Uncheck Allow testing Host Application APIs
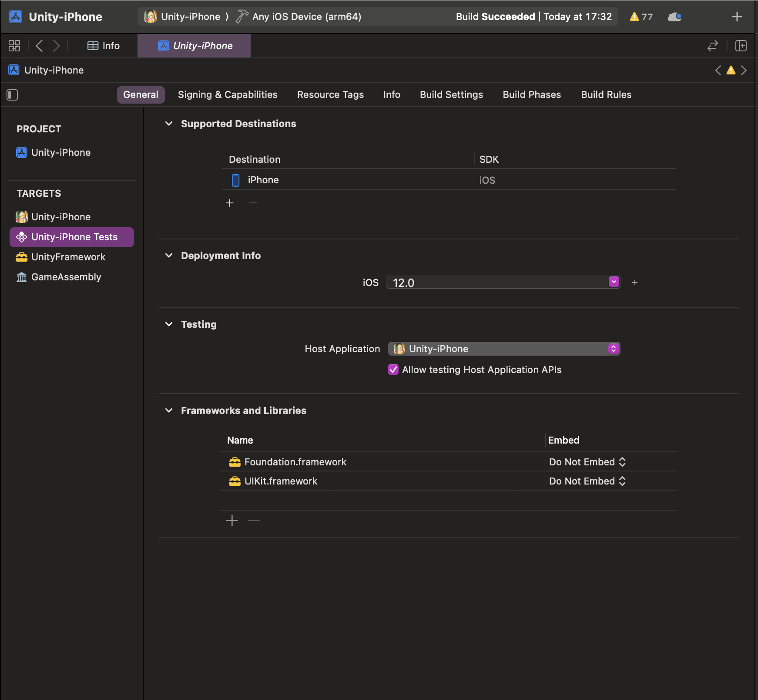This screenshot has height=700, width=758. point(393,370)
